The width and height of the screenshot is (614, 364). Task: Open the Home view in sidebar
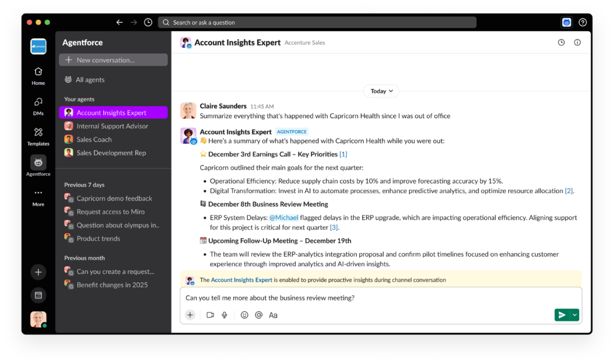pyautogui.click(x=38, y=76)
